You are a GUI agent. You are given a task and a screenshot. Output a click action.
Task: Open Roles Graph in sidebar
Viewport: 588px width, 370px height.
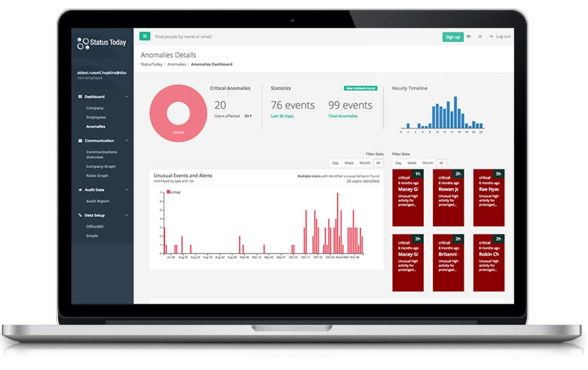click(97, 176)
